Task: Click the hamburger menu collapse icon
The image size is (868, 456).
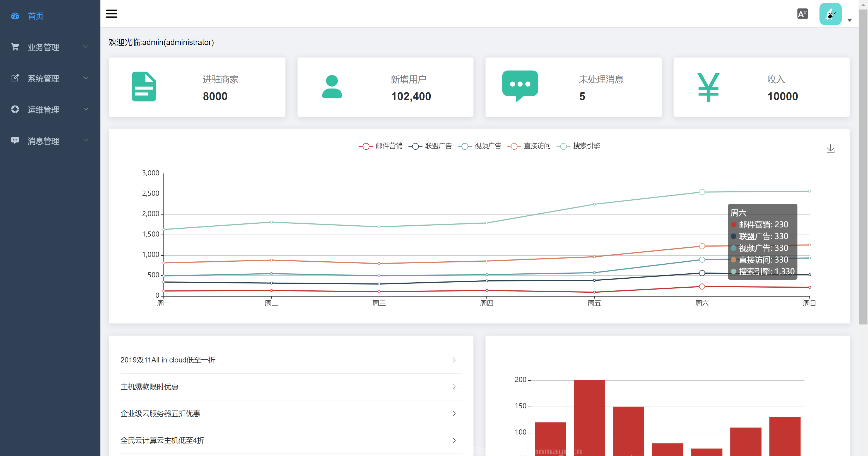Action: (112, 13)
